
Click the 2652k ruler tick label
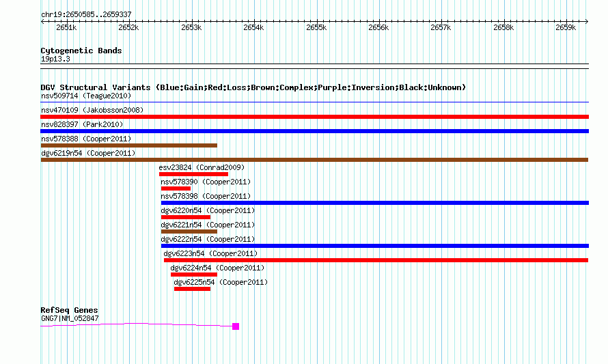tap(128, 27)
